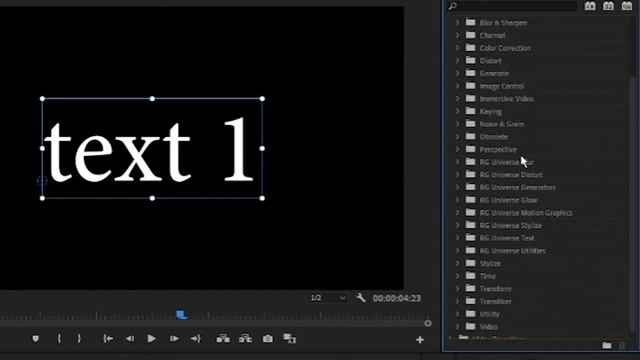This screenshot has width=640, height=360.
Task: Click the Add Marker button
Action: (x=36, y=339)
